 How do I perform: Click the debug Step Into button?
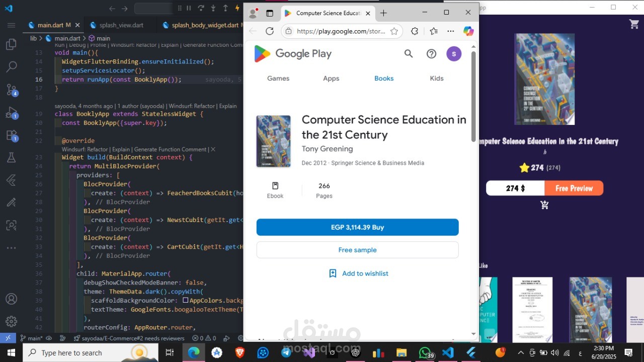(213, 8)
